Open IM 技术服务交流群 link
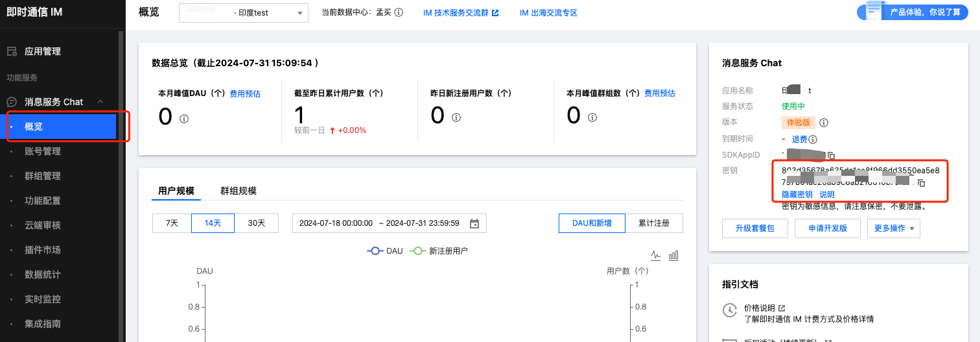 pos(456,13)
